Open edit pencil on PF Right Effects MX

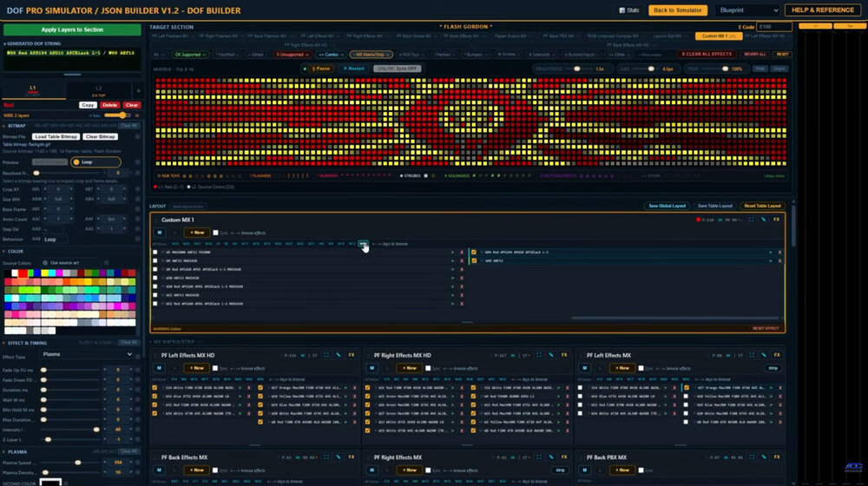point(551,457)
